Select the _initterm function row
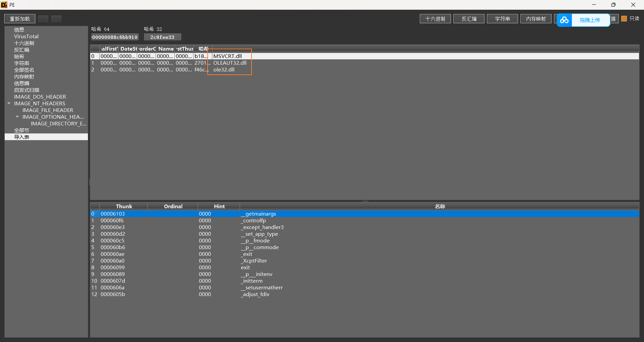 click(365, 281)
